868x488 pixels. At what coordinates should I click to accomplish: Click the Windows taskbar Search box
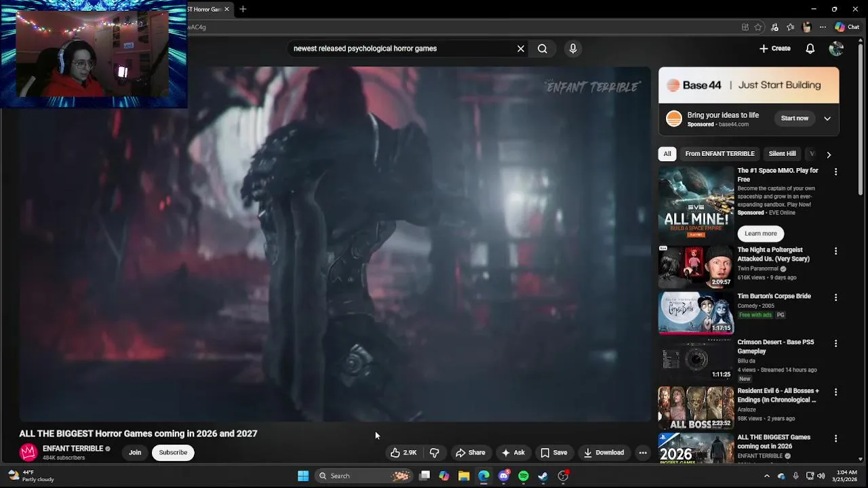pyautogui.click(x=365, y=476)
